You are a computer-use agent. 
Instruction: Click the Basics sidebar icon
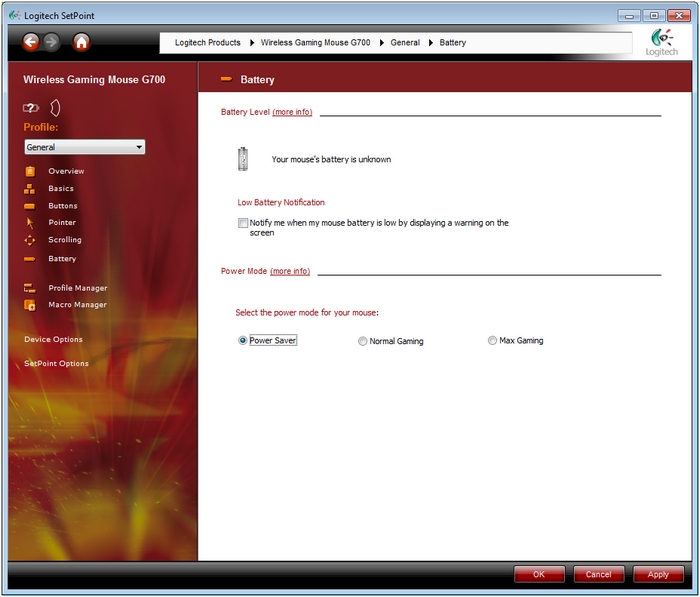click(29, 189)
